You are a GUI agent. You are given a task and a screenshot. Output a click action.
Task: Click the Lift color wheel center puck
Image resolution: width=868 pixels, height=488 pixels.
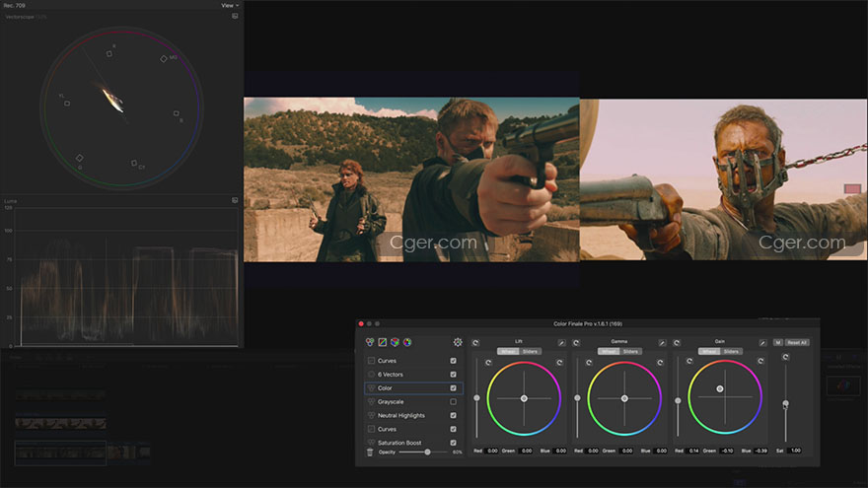(x=524, y=398)
